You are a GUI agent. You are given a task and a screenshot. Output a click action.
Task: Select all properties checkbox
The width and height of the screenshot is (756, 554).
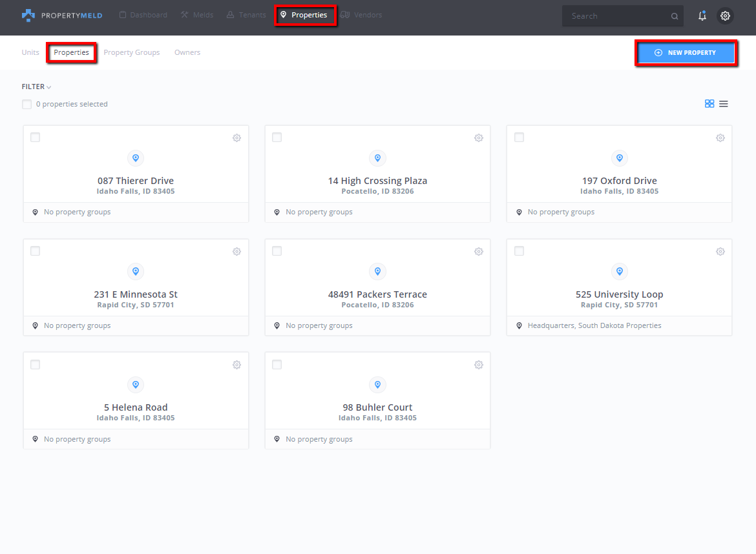(27, 104)
